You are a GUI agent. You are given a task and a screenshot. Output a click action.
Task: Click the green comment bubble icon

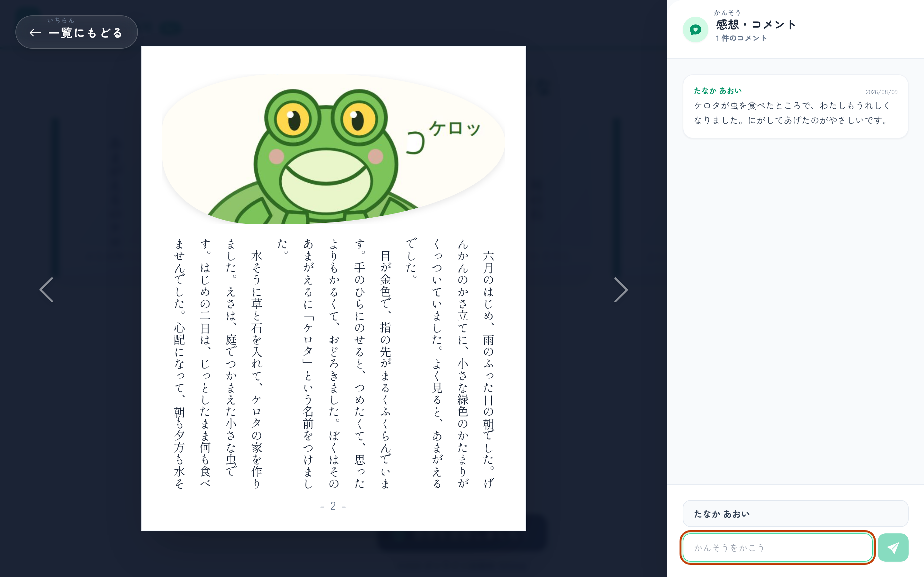click(695, 29)
